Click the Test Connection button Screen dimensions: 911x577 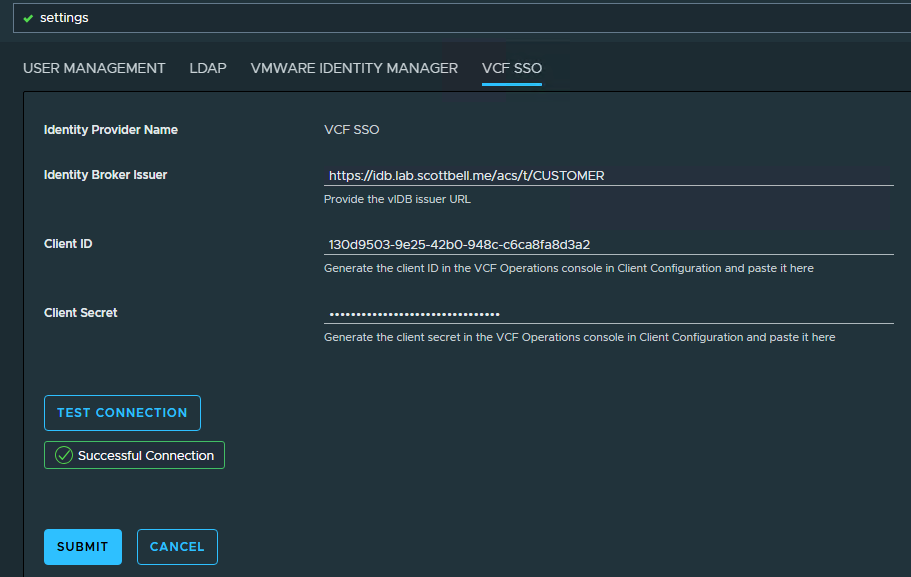pyautogui.click(x=123, y=413)
